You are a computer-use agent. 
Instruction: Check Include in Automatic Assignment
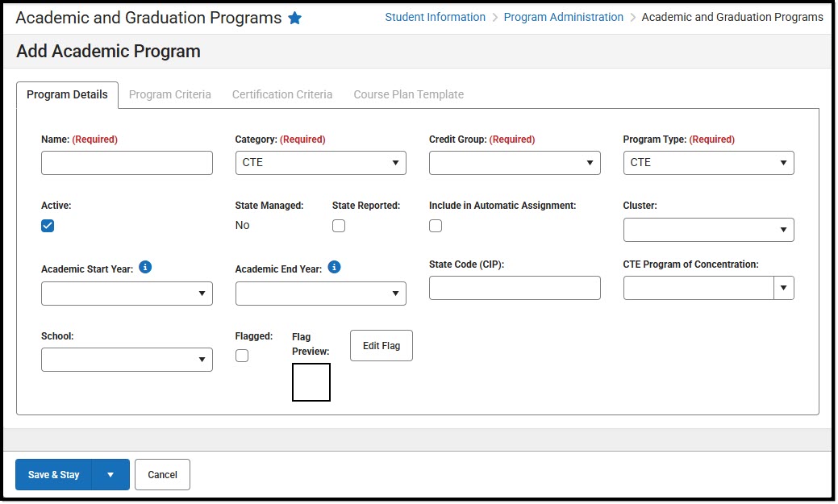(436, 226)
